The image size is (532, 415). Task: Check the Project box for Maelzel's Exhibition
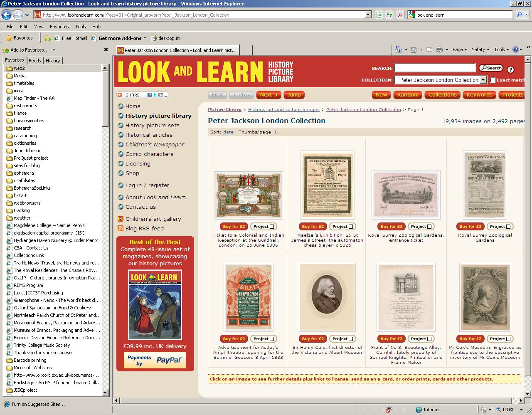351,226
